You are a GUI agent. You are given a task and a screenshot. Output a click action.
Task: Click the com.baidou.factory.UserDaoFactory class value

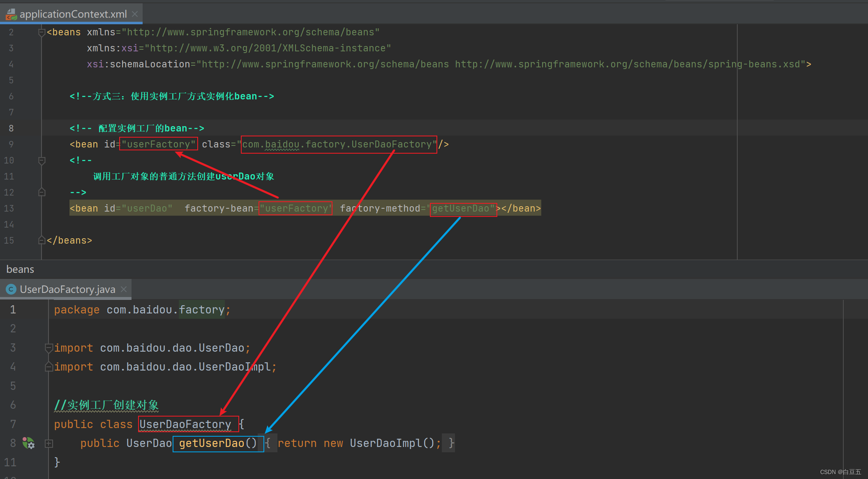pyautogui.click(x=337, y=144)
